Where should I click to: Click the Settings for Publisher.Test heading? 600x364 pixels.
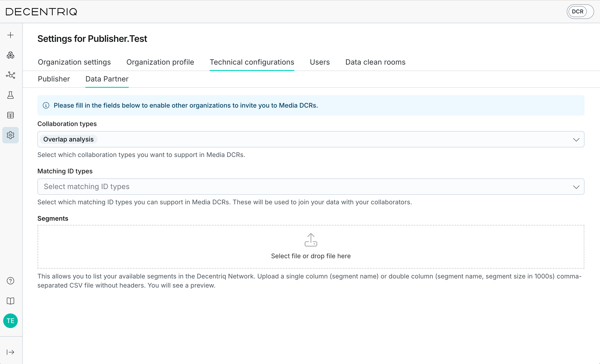(x=92, y=39)
